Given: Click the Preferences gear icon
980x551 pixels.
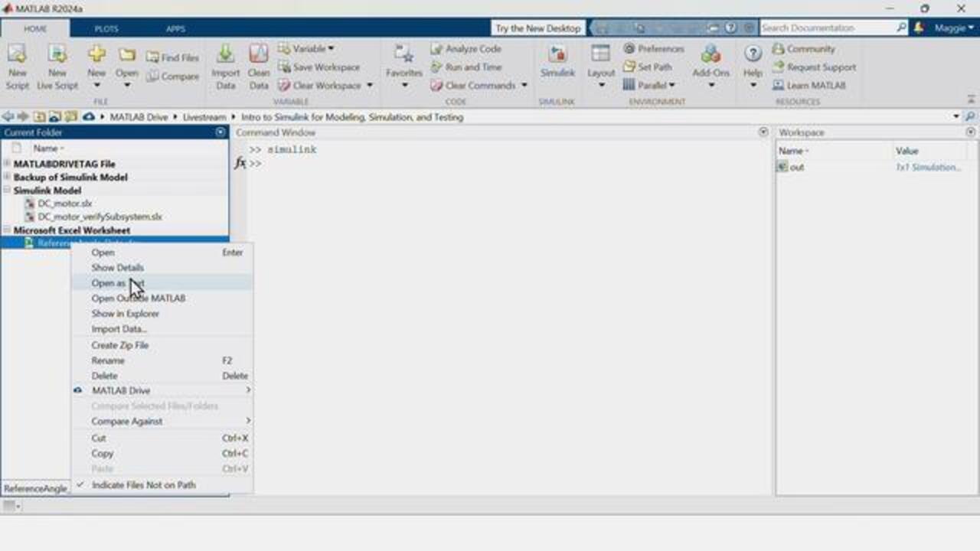Looking at the screenshot, I should click(x=629, y=48).
